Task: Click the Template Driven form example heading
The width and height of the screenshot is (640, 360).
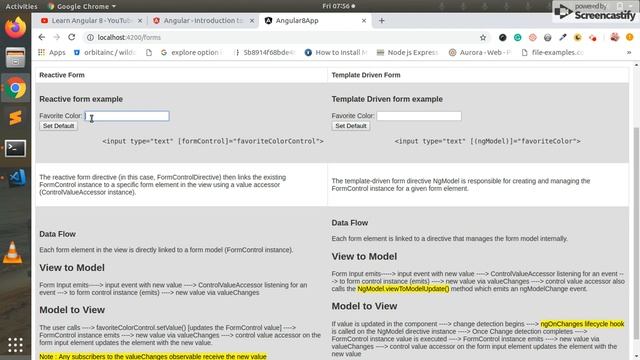Action: tap(387, 99)
